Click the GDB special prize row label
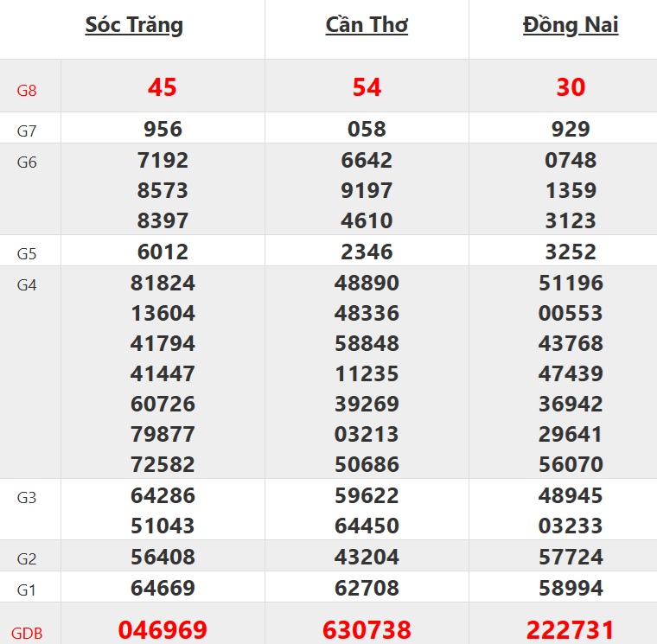 click(x=27, y=633)
